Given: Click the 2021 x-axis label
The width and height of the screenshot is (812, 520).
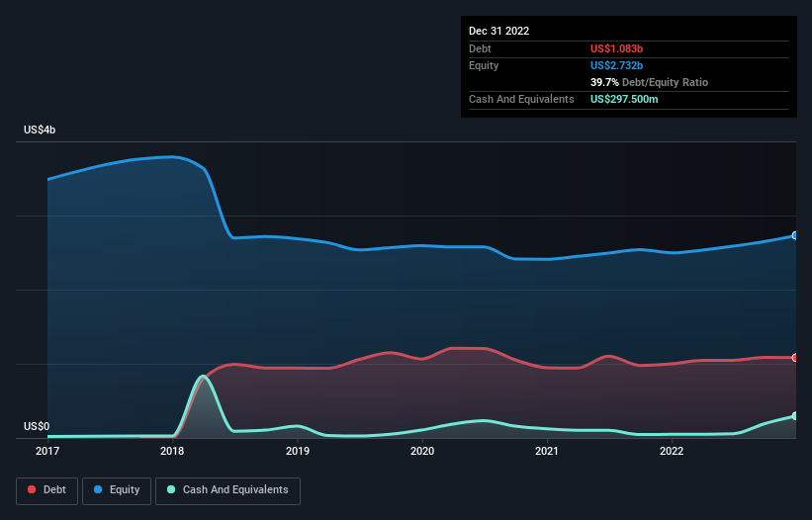Looking at the screenshot, I should coord(547,451).
